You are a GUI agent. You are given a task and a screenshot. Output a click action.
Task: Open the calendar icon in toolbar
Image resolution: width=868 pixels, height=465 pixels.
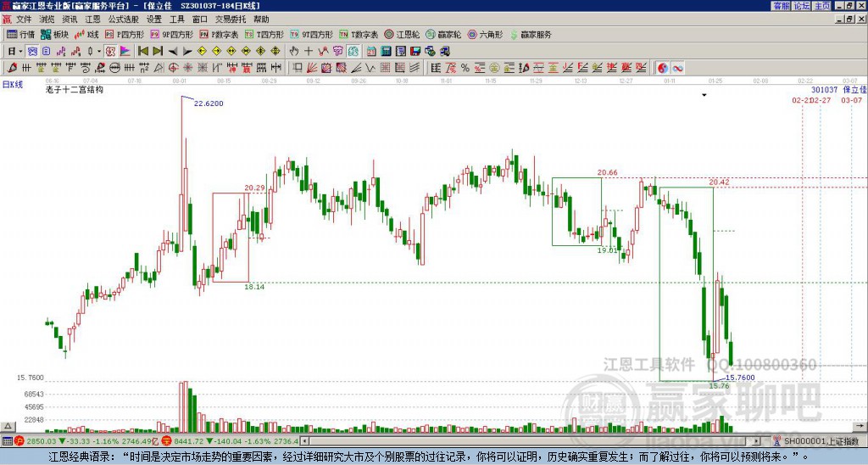pyautogui.click(x=371, y=52)
